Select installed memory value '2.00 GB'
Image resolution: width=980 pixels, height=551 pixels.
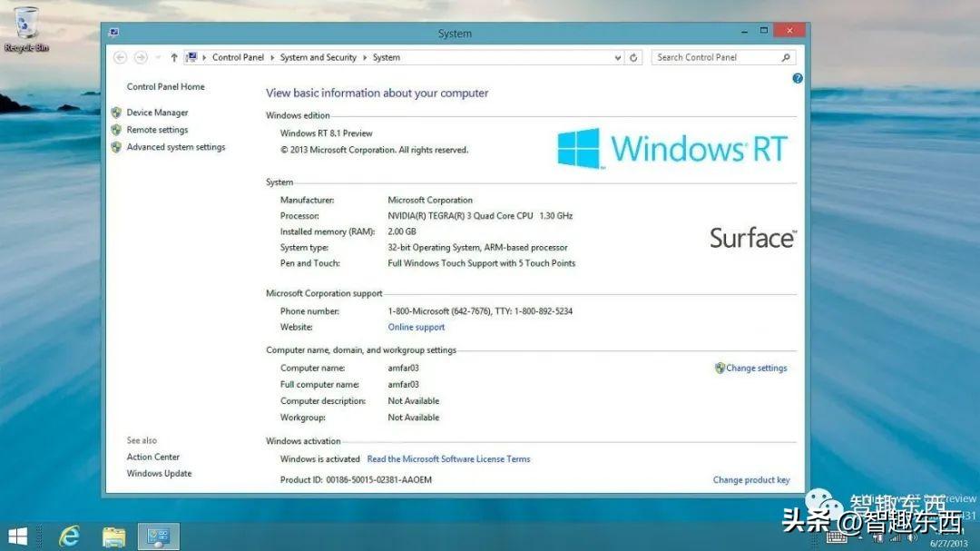tap(402, 231)
